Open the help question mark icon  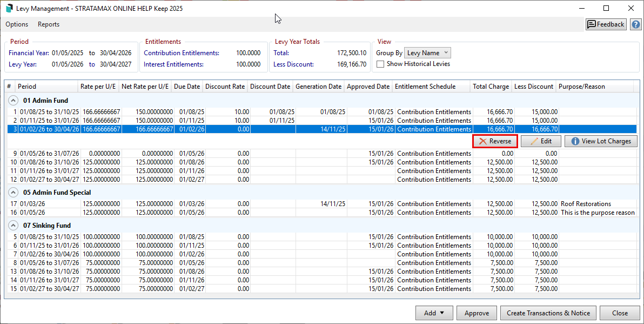(635, 24)
